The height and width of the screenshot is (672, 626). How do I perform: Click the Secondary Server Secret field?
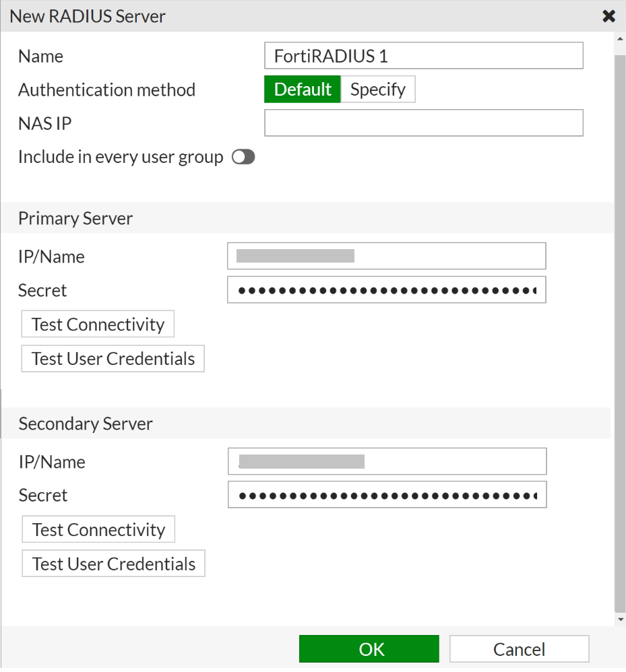(x=387, y=496)
